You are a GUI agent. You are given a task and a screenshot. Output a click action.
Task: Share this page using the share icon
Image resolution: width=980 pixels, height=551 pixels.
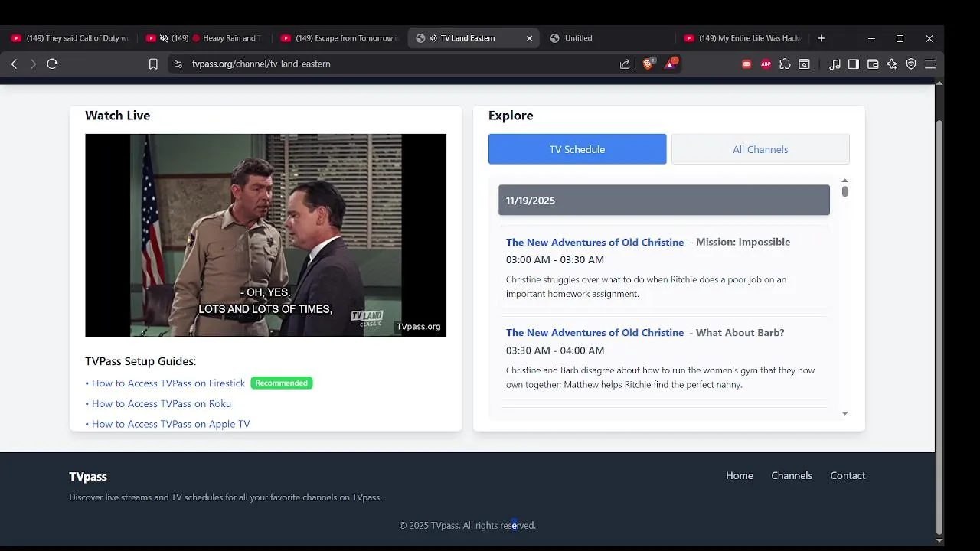626,64
